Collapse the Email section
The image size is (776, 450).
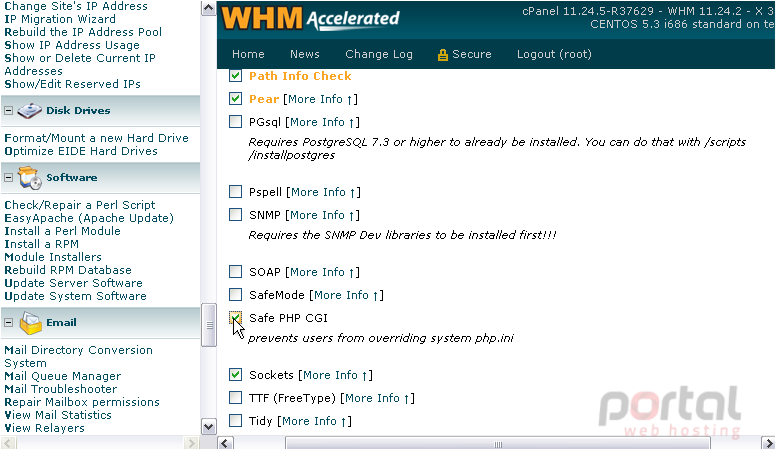8,322
